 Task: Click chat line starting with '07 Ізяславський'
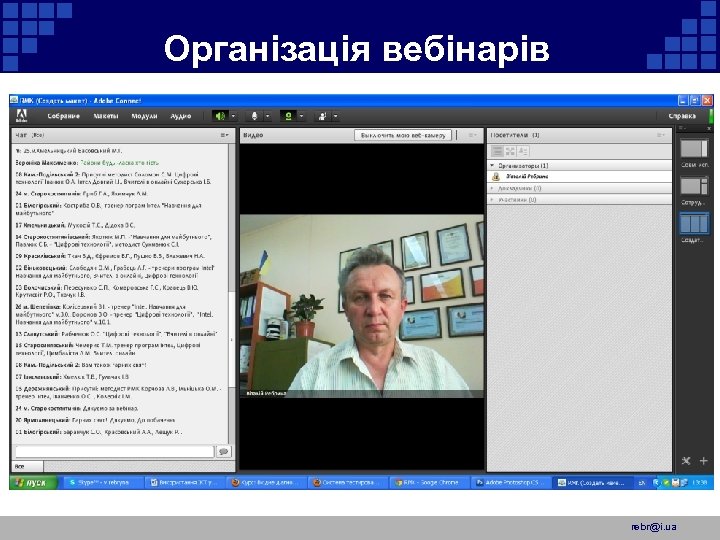(x=72, y=377)
